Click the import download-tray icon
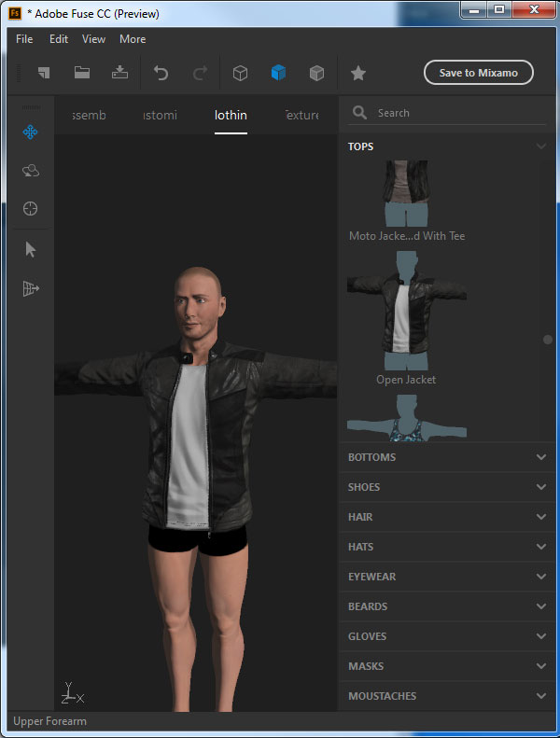This screenshot has height=738, width=560. [x=119, y=72]
